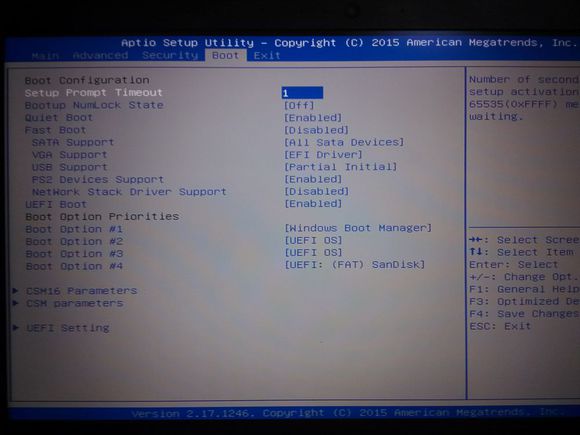Click the Select Item arrows hint
The height and width of the screenshot is (435, 580).
pyautogui.click(x=522, y=252)
